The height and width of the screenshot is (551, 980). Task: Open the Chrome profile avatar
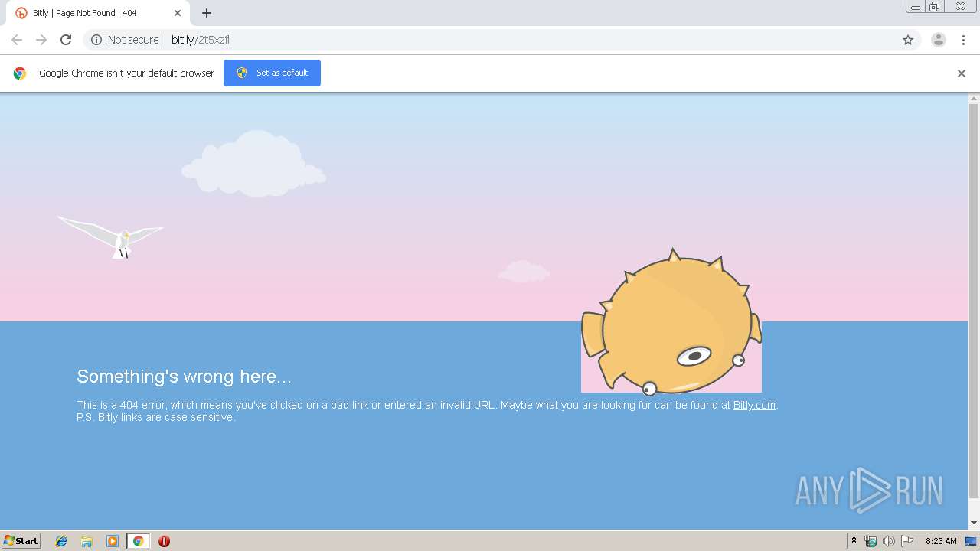(939, 40)
